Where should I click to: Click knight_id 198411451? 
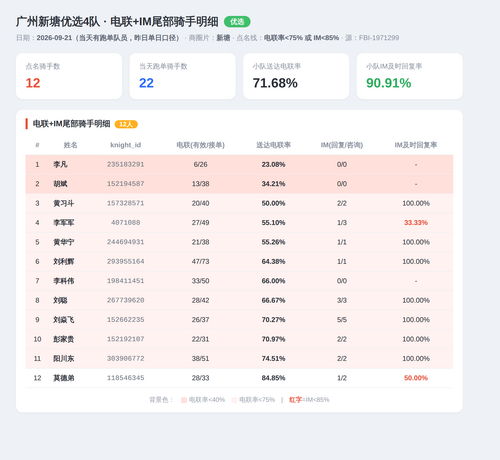126,281
